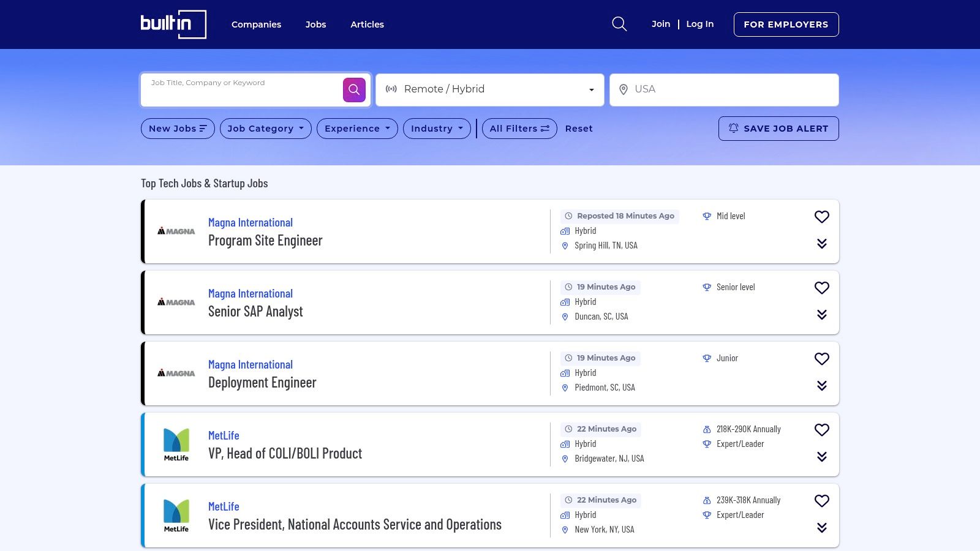Favorite the Deployment Engineer job

point(822,359)
